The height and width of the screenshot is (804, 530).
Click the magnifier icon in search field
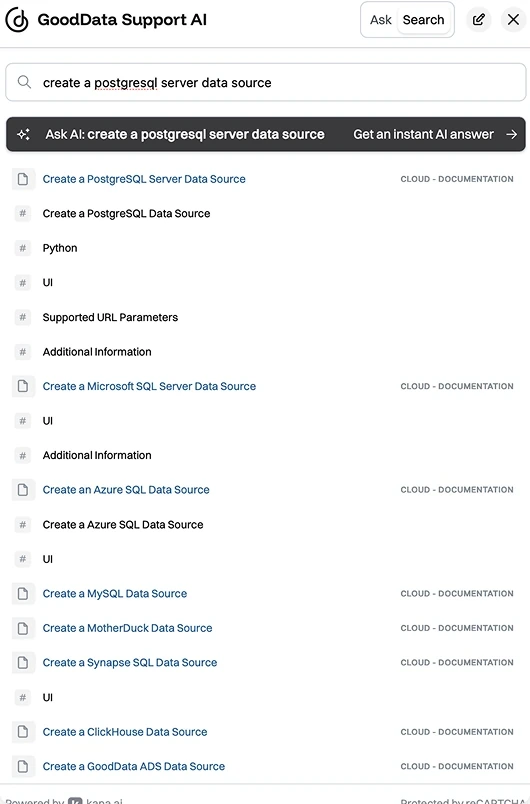pos(24,82)
